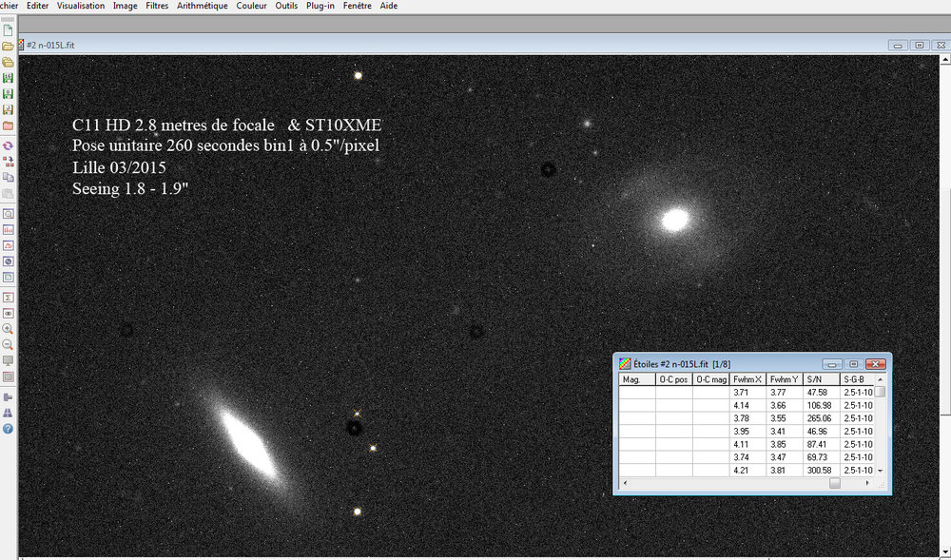Open the Plug-in menu
Screen dimensions: 951x560
320,6
